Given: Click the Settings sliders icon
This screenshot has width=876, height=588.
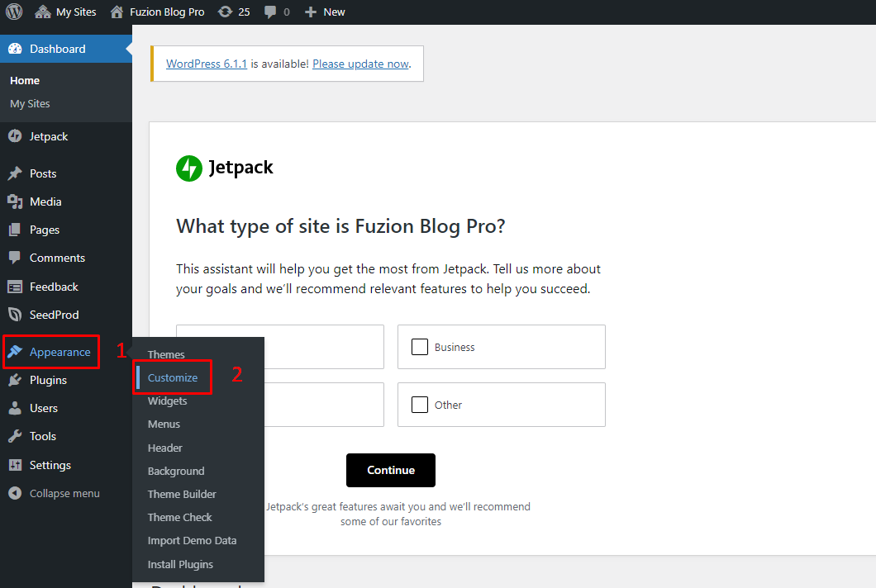Looking at the screenshot, I should [15, 465].
